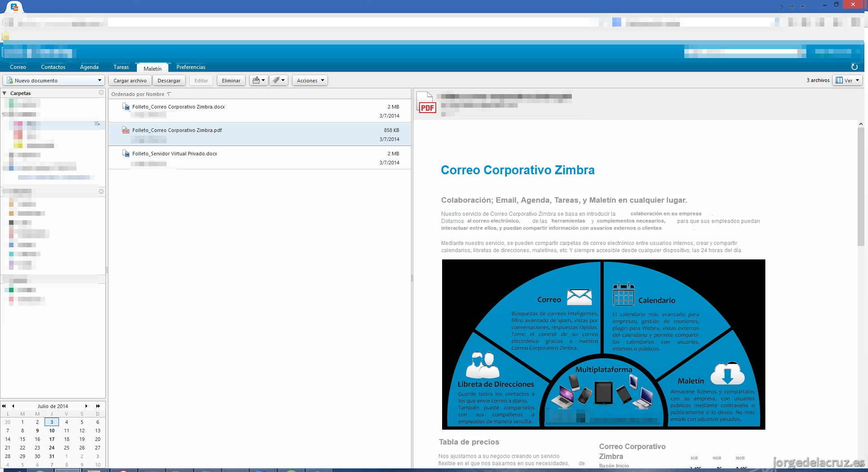This screenshot has width=868, height=472.
Task: Click the Word icon of Folleto_Correo Corporativo Zimbra.docx
Action: point(126,107)
